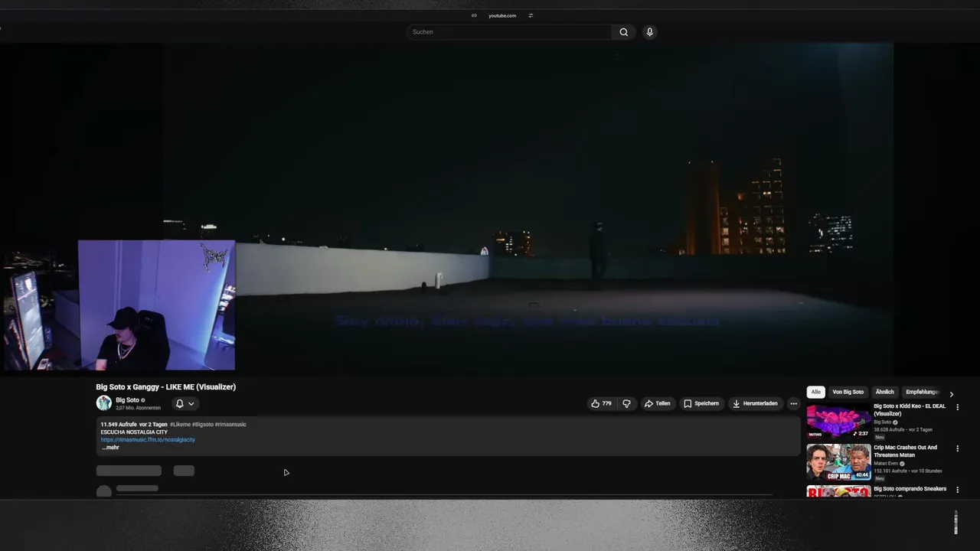This screenshot has width=980, height=551.
Task: Save the video with Speichern
Action: tap(701, 403)
